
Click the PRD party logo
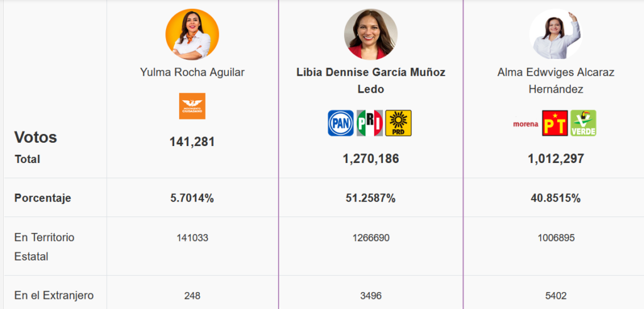point(398,123)
